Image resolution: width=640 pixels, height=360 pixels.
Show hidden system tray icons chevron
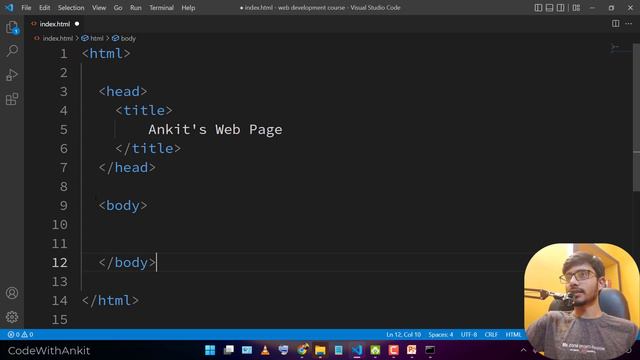pos(523,350)
